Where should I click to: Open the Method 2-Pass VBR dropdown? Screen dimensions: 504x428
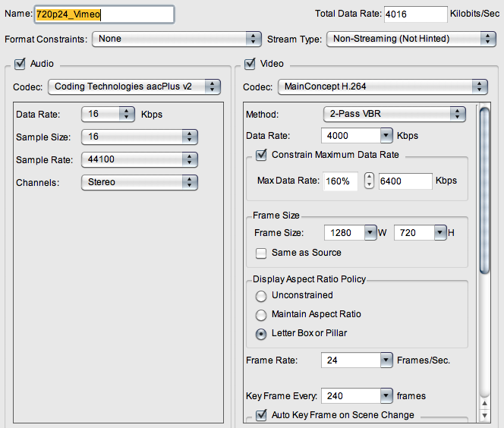(394, 115)
